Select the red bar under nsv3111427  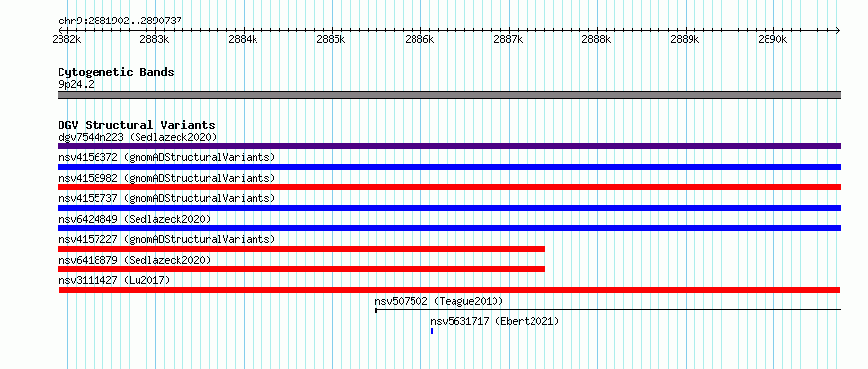449,290
